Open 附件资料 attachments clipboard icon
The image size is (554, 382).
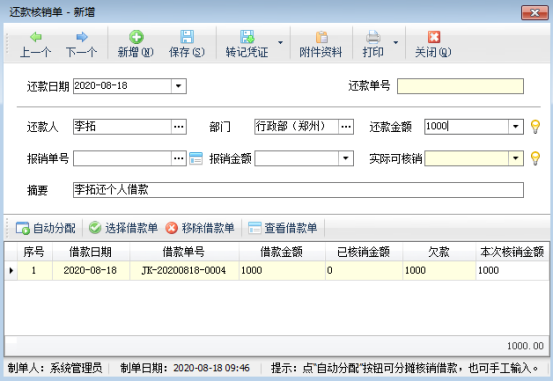[321, 37]
